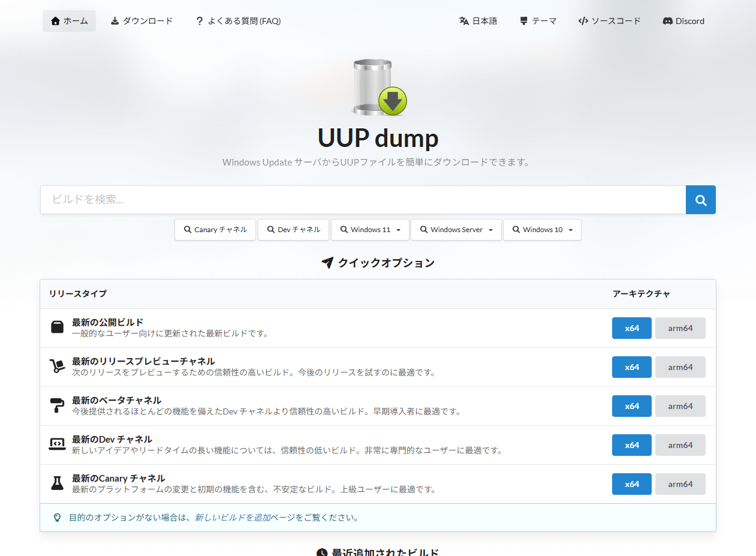
Task: Open the 日本語 language selector
Action: pyautogui.click(x=478, y=21)
